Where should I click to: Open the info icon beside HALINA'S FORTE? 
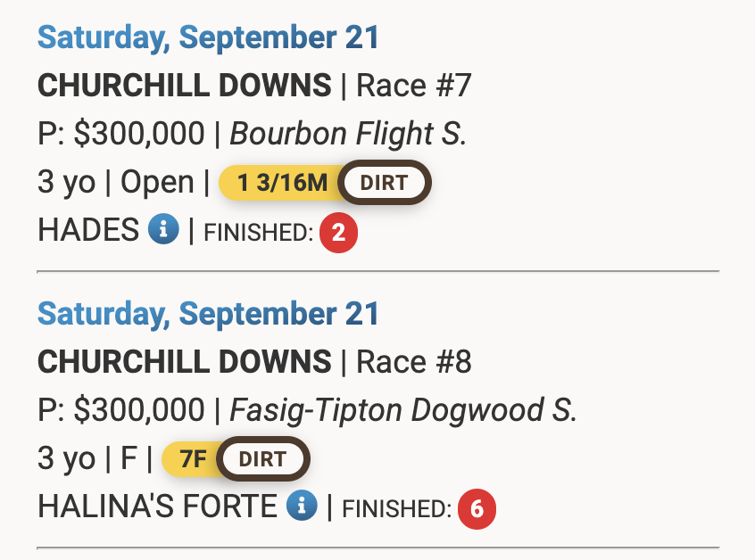point(302,506)
